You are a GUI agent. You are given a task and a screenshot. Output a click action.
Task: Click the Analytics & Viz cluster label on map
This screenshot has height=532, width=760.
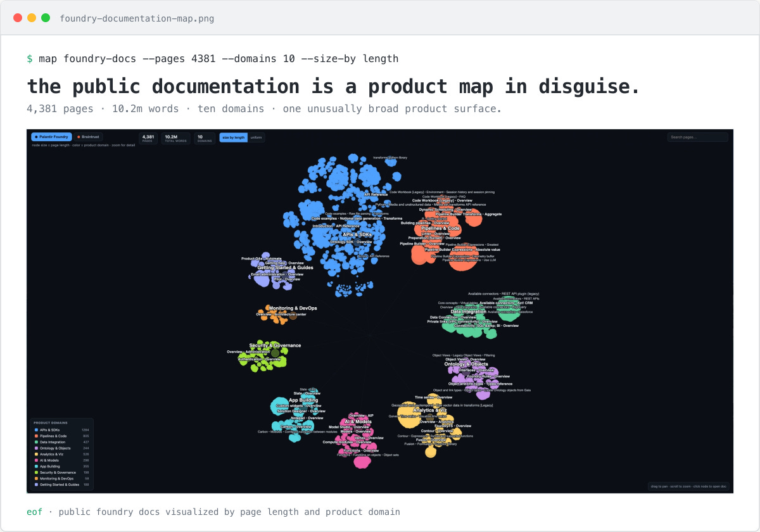tap(430, 410)
